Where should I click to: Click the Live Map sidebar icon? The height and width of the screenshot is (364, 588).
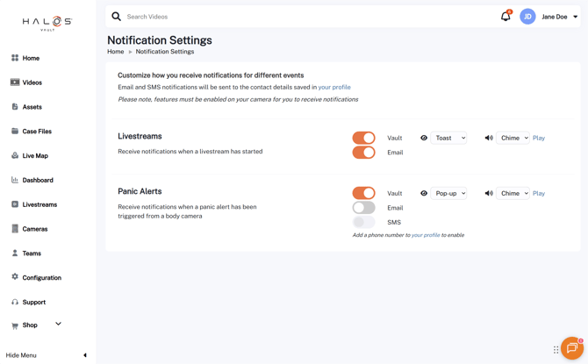15,155
